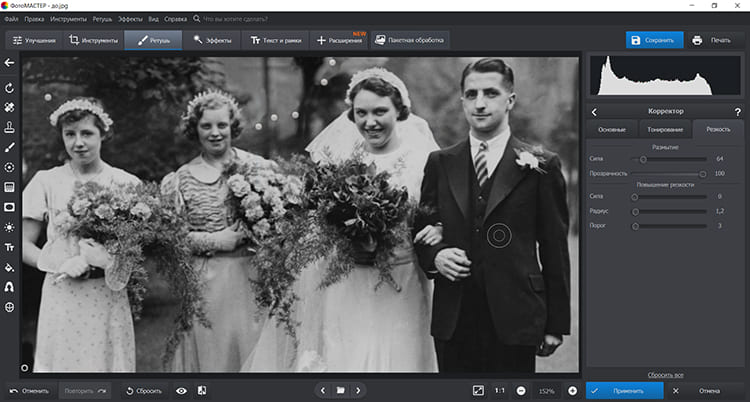Open previous photo with left chevron
The width and height of the screenshot is (750, 402).
tap(322, 390)
